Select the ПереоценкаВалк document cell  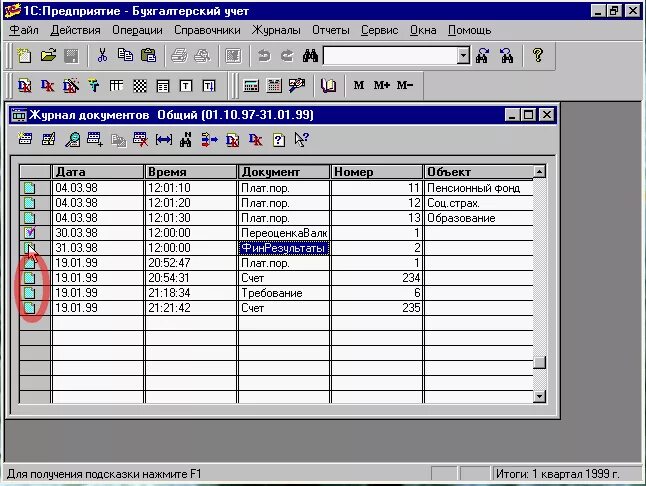284,233
